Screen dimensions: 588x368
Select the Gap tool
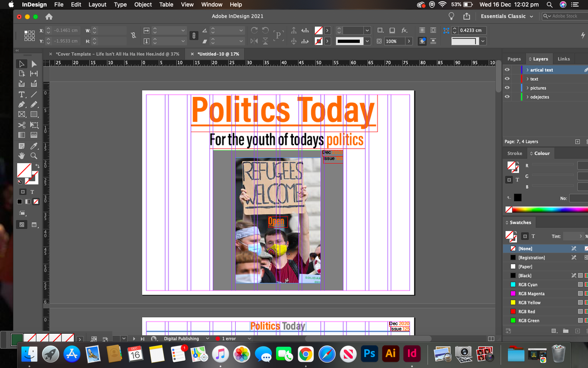click(34, 73)
